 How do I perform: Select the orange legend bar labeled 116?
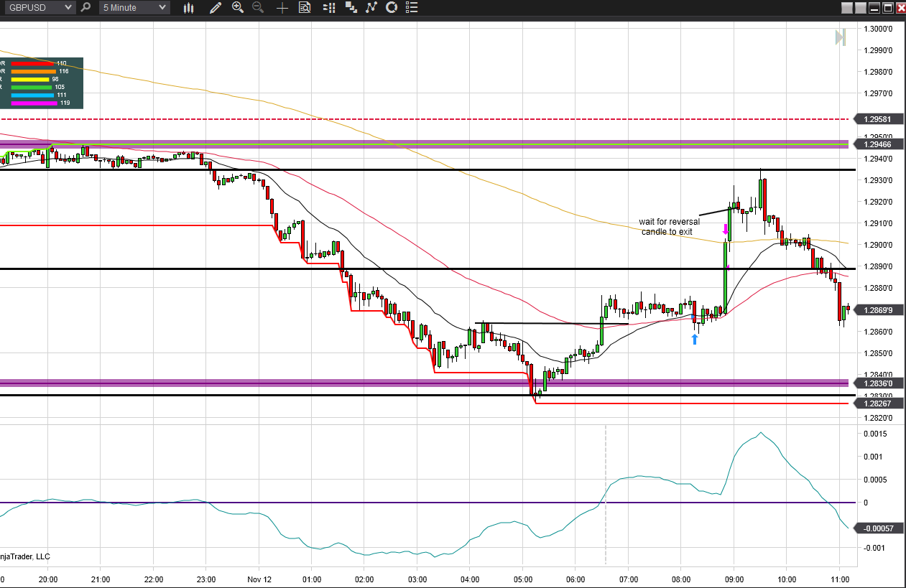point(33,71)
